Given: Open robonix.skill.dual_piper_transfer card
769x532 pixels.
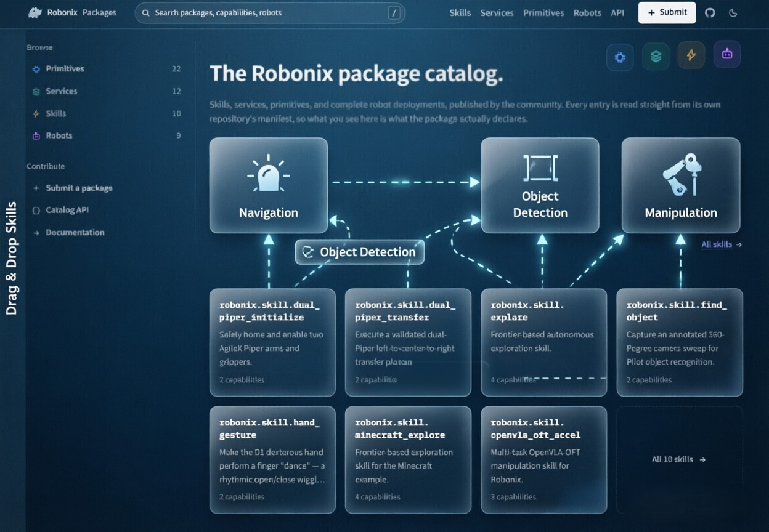Looking at the screenshot, I should click(408, 342).
